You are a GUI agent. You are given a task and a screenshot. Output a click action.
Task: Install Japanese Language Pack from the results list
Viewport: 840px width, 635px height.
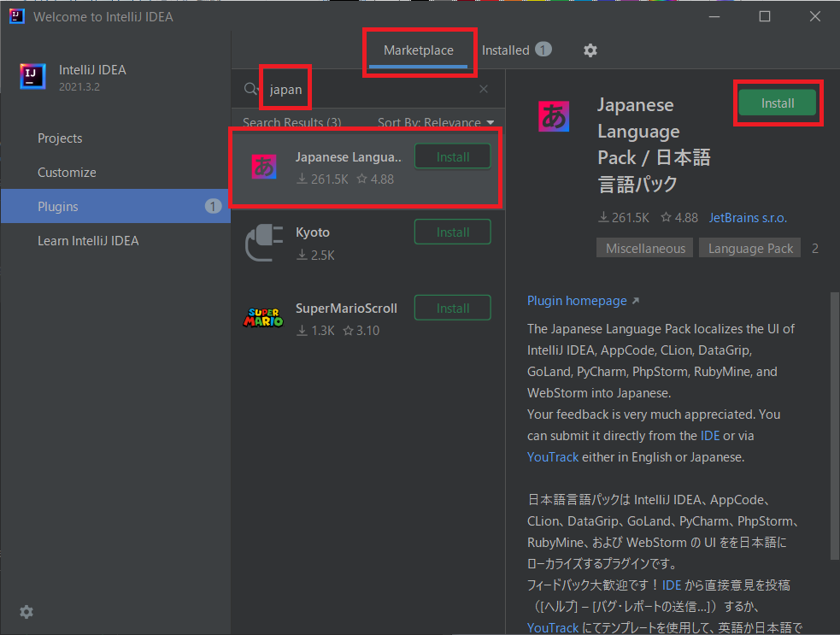tap(453, 157)
